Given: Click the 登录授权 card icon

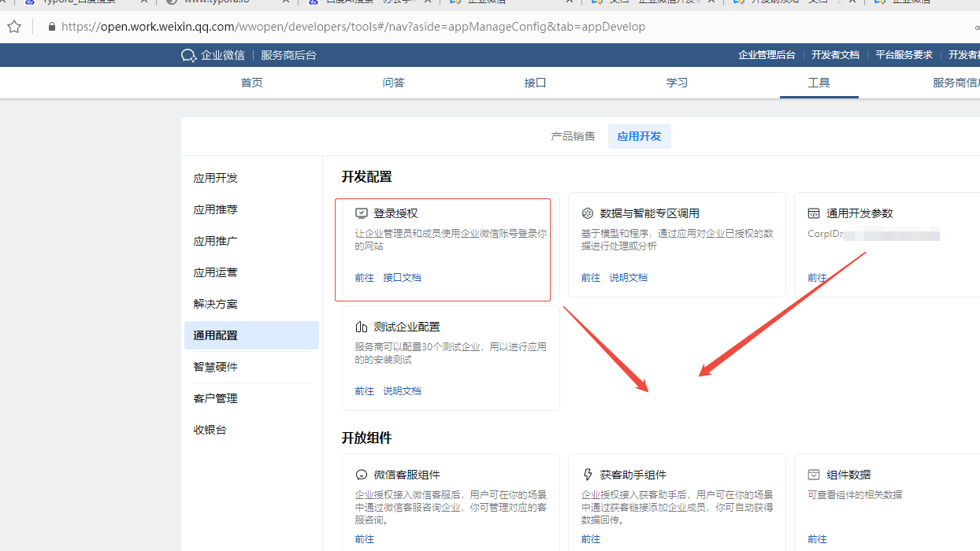Looking at the screenshot, I should [361, 213].
